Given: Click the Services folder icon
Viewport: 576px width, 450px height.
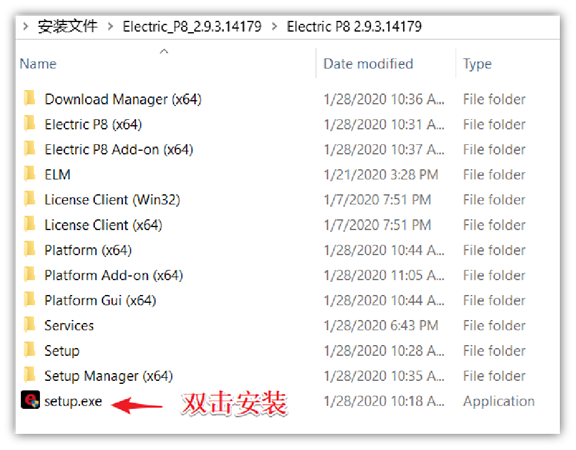Looking at the screenshot, I should click(x=29, y=325).
